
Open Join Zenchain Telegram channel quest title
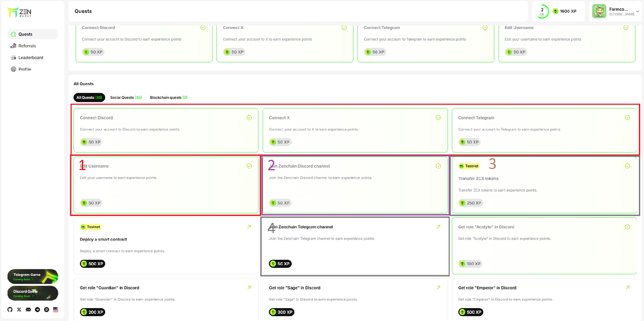(301, 227)
